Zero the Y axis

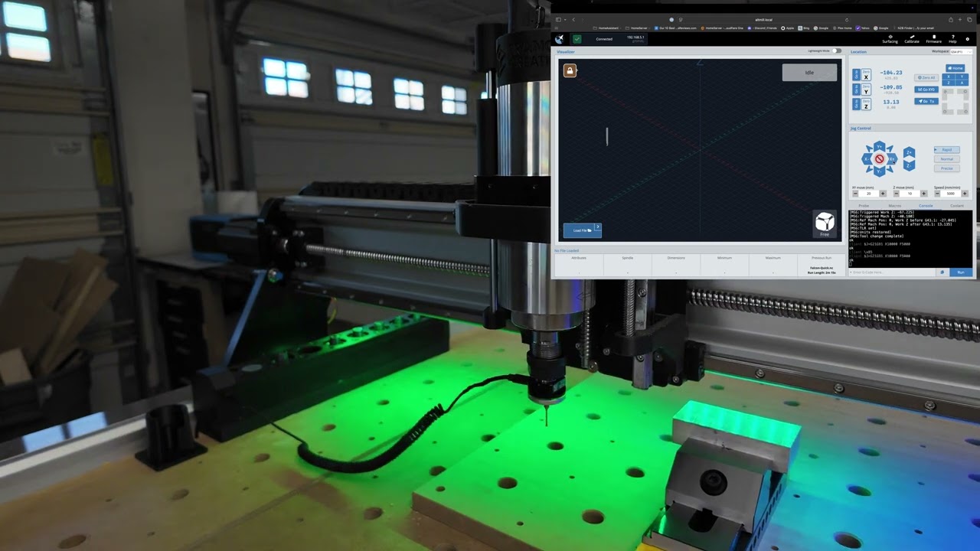point(866,89)
